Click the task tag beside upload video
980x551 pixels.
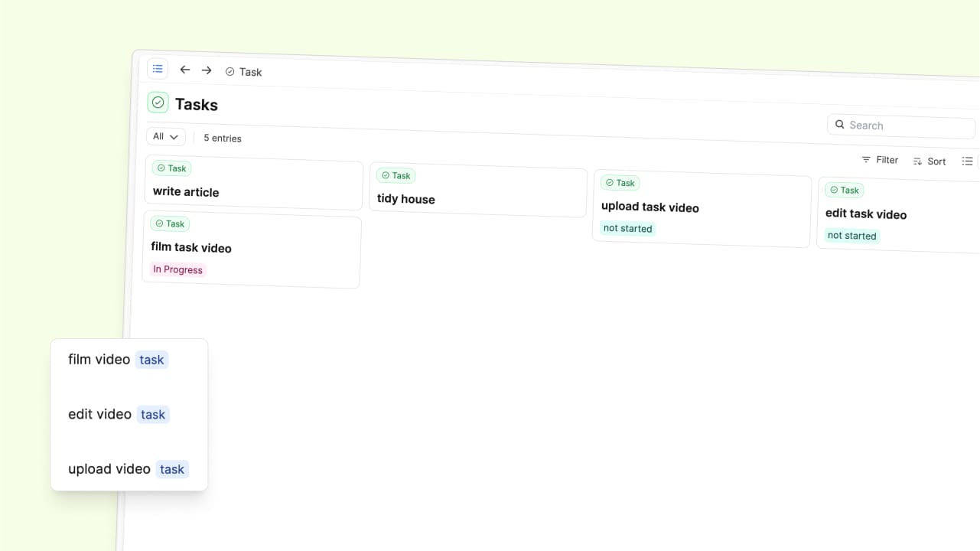pos(172,469)
